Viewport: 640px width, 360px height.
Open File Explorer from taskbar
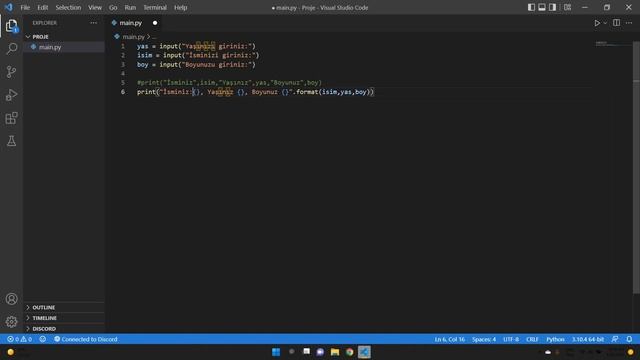coord(335,352)
